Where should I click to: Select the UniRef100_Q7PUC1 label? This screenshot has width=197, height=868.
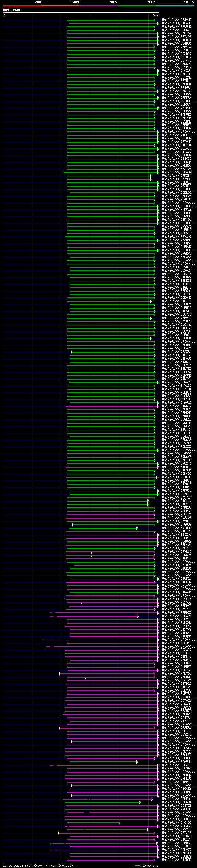(x=177, y=491)
